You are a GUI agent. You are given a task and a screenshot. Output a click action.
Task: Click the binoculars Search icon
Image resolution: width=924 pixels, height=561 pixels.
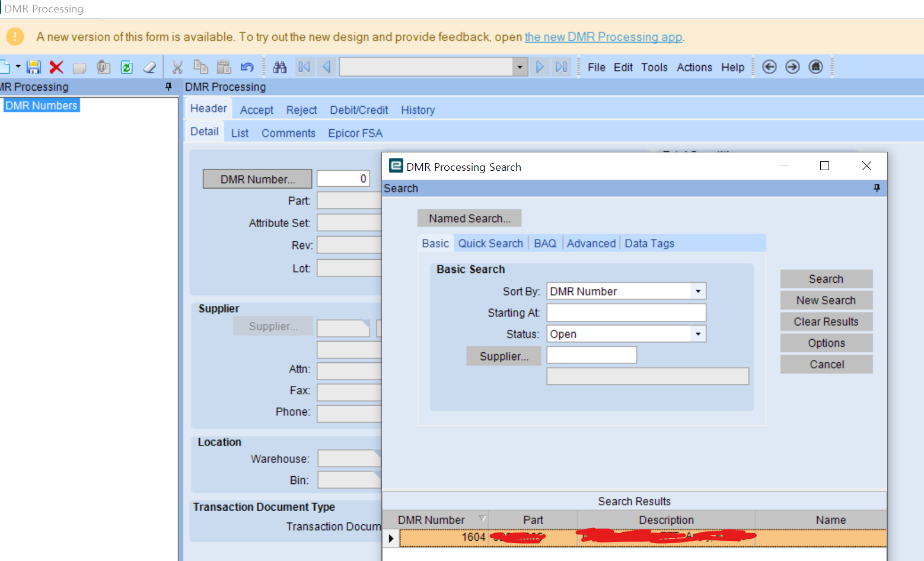[280, 67]
